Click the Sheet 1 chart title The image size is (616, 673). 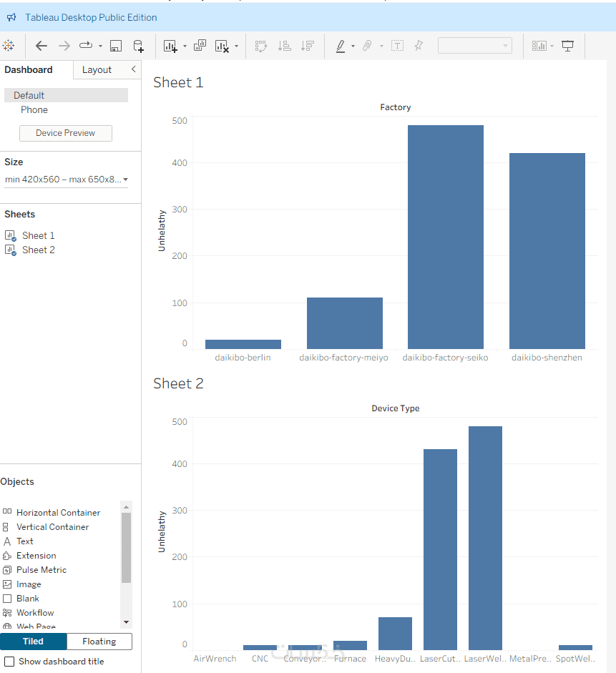tap(178, 82)
